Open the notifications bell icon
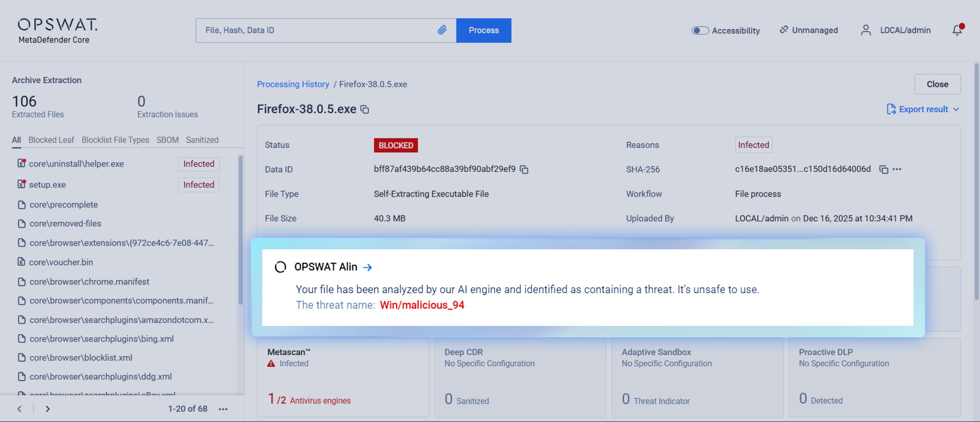 957,30
